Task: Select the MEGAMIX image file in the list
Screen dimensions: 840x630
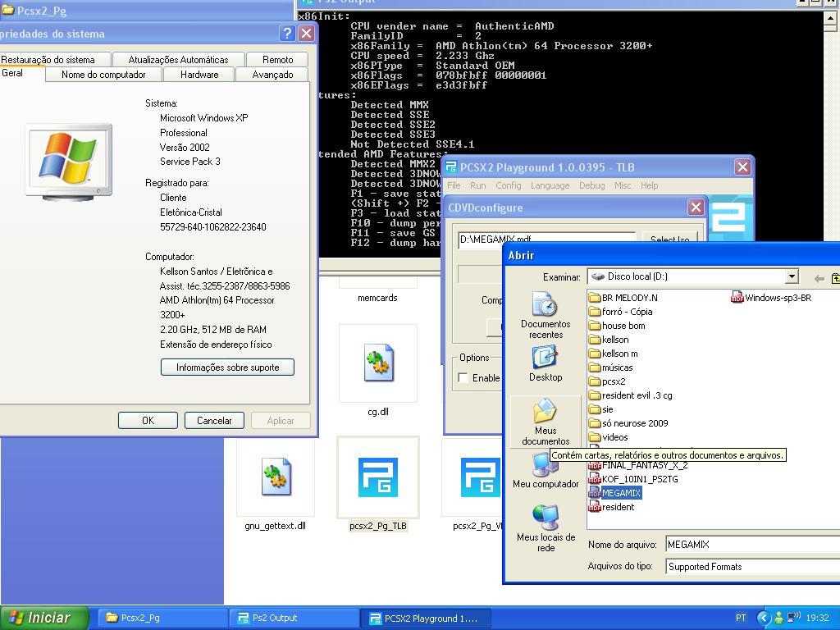Action: point(614,493)
